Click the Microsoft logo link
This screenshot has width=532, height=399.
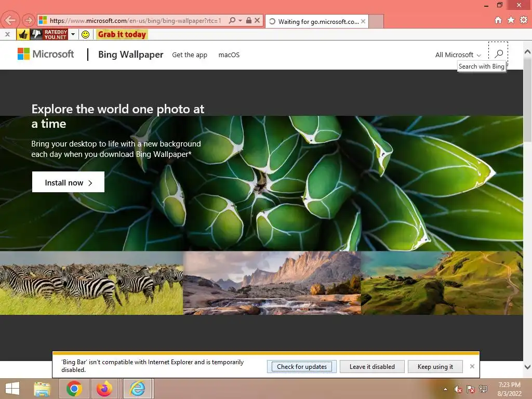pos(46,54)
